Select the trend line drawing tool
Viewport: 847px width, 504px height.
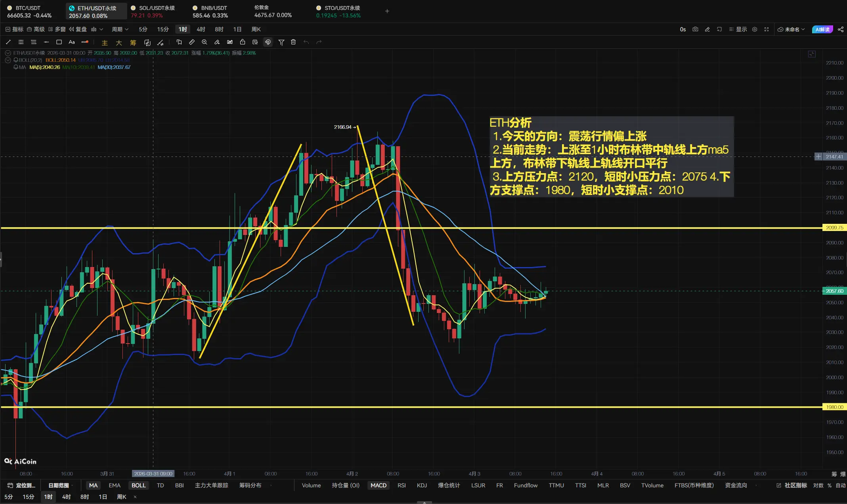click(x=8, y=42)
